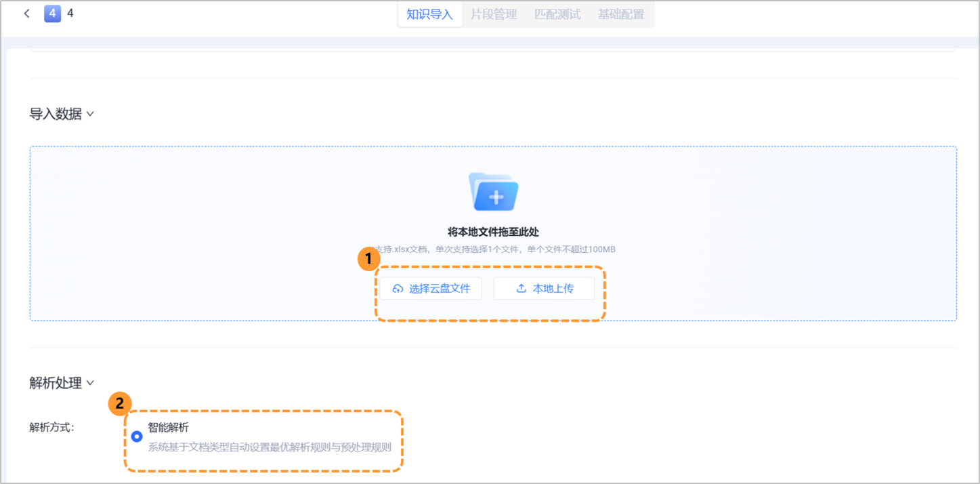Click the folder upload icon in drop zone
Viewport: 980px width, 484px height.
point(494,193)
